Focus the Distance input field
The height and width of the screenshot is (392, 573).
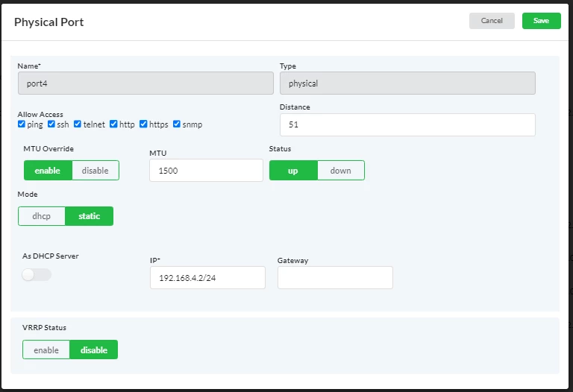coord(407,124)
